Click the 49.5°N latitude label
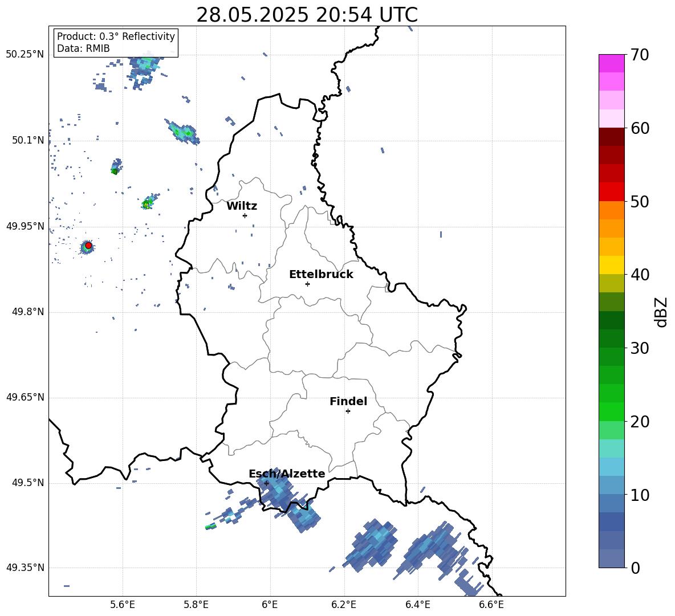 point(28,483)
